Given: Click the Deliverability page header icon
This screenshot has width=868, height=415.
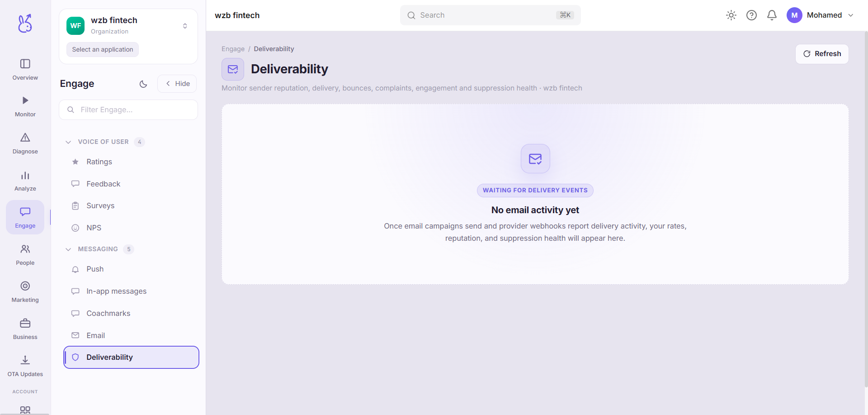Looking at the screenshot, I should 233,69.
